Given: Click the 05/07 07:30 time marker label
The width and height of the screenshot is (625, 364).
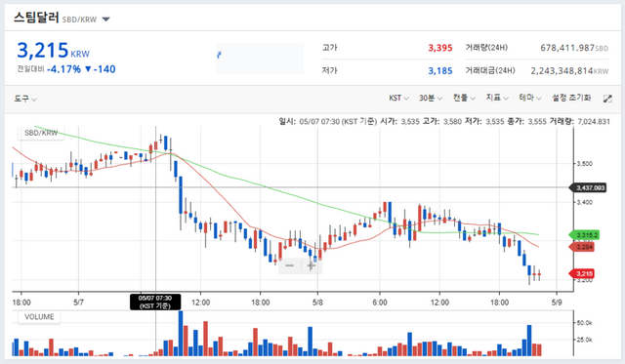Looking at the screenshot, I should [155, 302].
